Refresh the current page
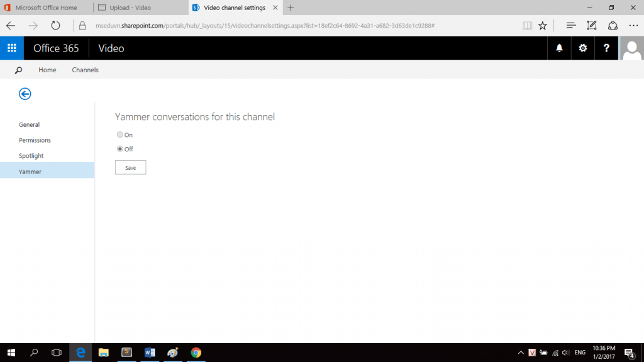644x362 pixels. 55,25
